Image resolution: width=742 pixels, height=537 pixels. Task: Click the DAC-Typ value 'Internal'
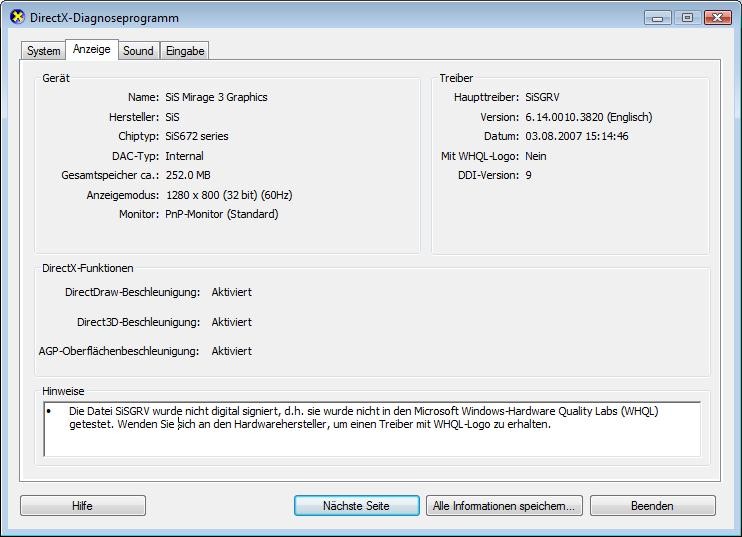click(184, 156)
